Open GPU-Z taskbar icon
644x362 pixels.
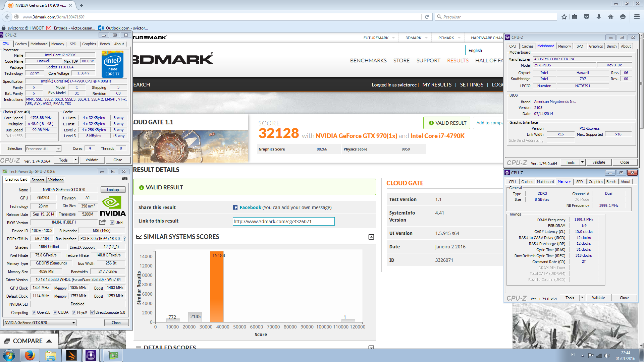(113, 355)
